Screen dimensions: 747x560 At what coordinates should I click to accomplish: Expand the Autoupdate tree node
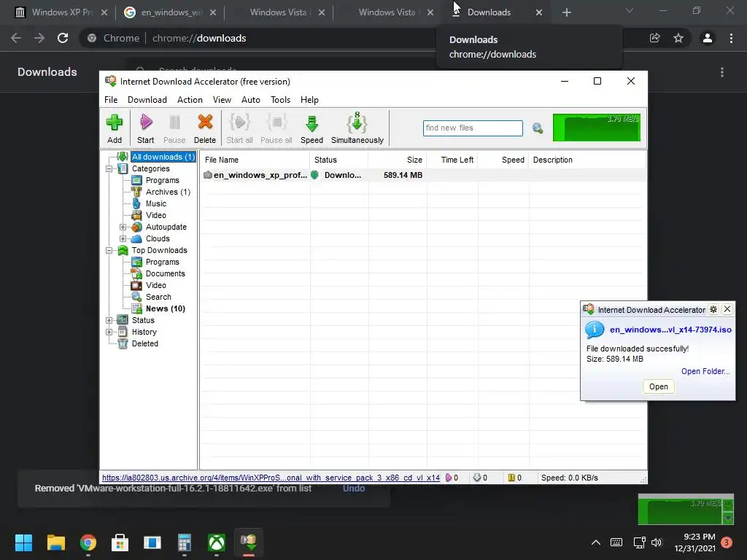tap(123, 227)
